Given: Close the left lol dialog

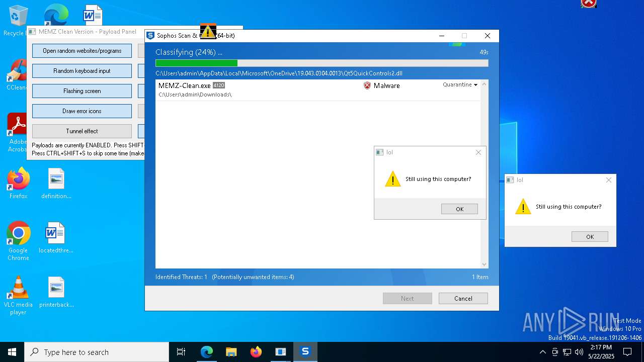Looking at the screenshot, I should (478, 152).
